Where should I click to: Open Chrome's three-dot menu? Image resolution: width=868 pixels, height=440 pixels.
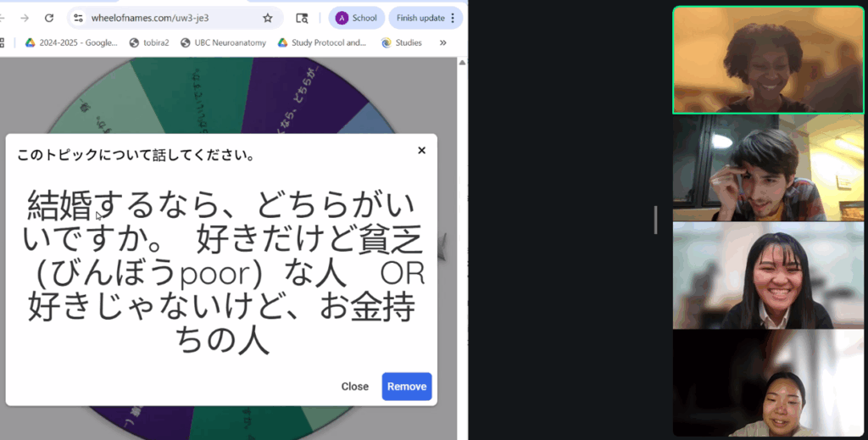click(x=453, y=18)
